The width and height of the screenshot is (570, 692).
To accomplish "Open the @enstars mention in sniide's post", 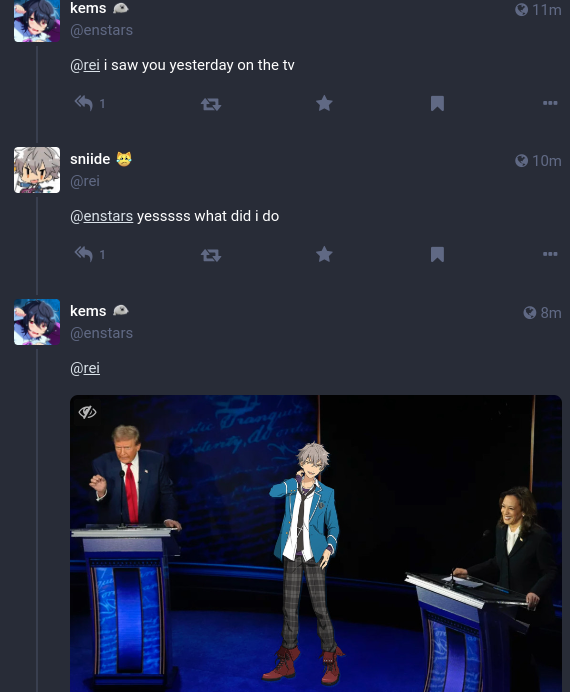I will click(101, 216).
